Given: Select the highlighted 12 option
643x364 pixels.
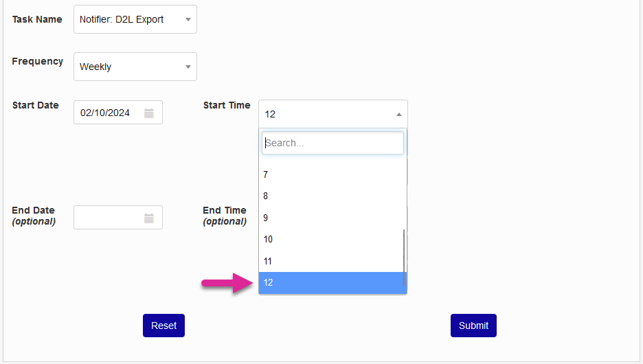Looking at the screenshot, I should (x=330, y=283).
